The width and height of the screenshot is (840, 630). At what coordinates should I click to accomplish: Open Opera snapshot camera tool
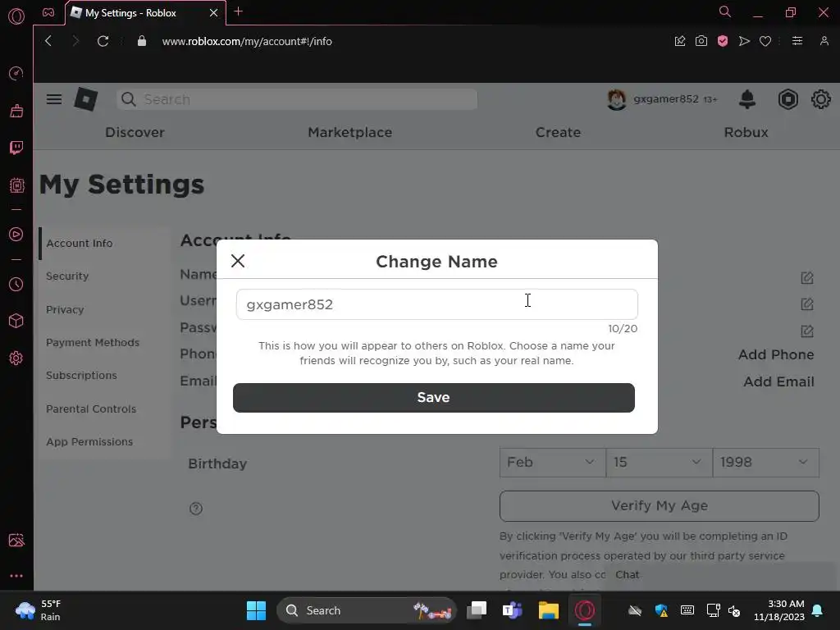[x=701, y=41]
